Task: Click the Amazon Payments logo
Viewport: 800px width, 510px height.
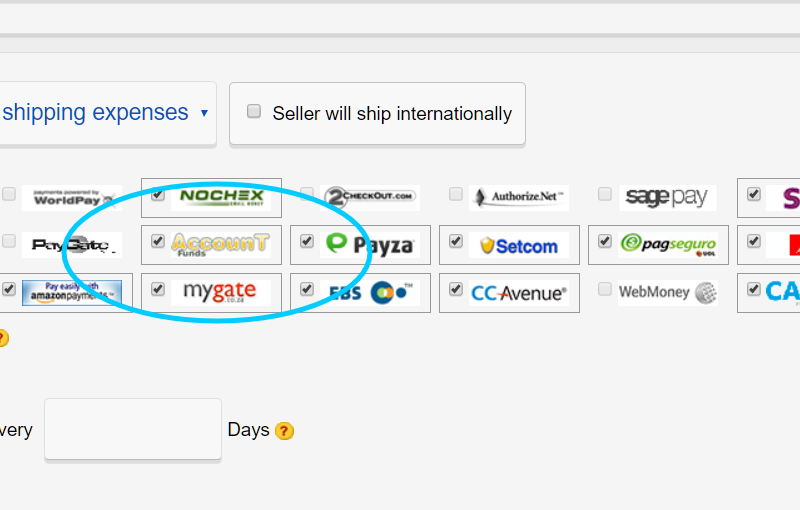Action: pyautogui.click(x=72, y=293)
